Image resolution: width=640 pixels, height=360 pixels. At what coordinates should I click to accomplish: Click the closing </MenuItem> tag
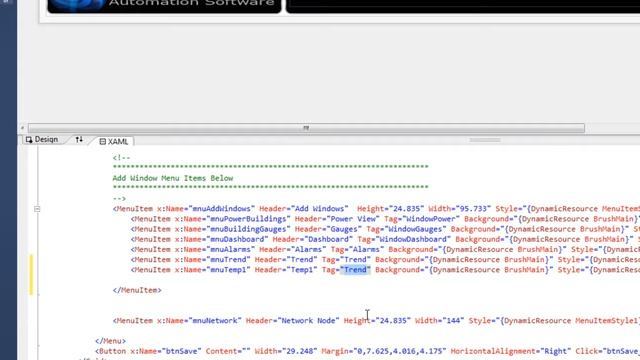(137, 290)
